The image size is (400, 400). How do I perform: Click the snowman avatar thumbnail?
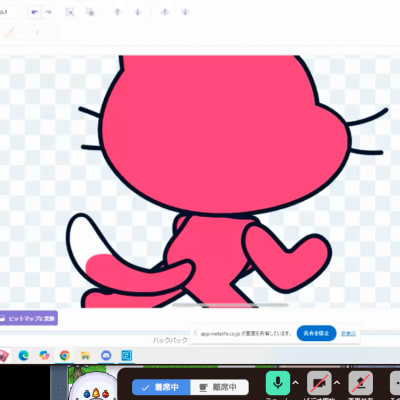pos(93,387)
